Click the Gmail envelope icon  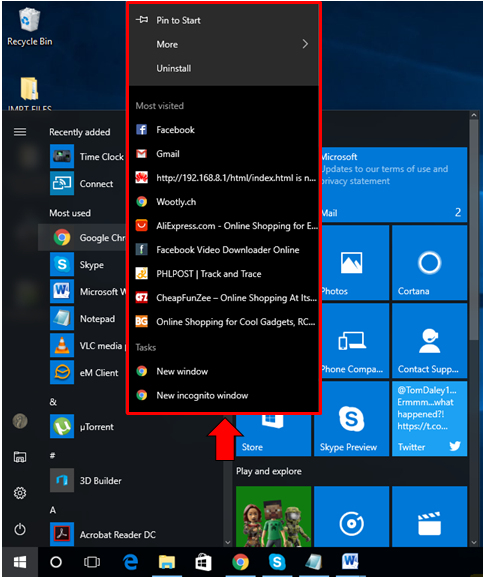[142, 154]
